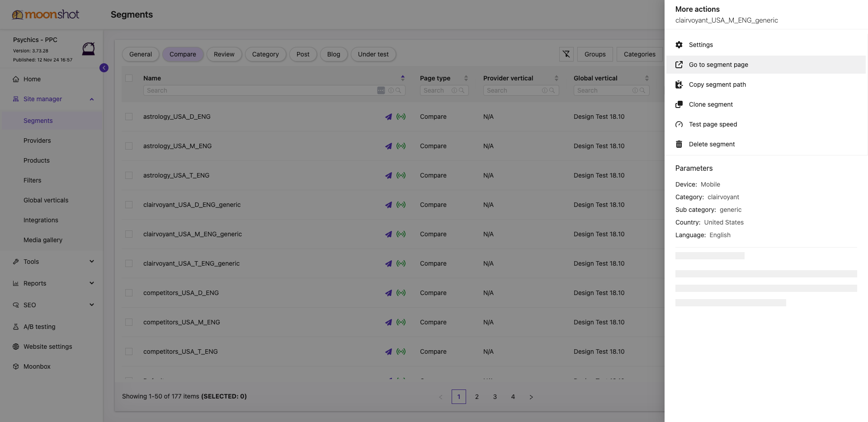Check the box for clairvoyant_USA_M_ENG_generic
The image size is (868, 422).
(129, 234)
